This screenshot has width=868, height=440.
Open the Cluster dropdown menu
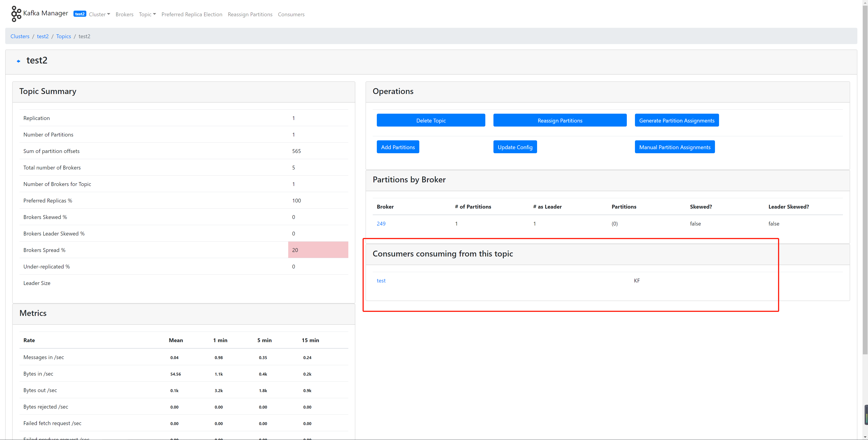(99, 14)
